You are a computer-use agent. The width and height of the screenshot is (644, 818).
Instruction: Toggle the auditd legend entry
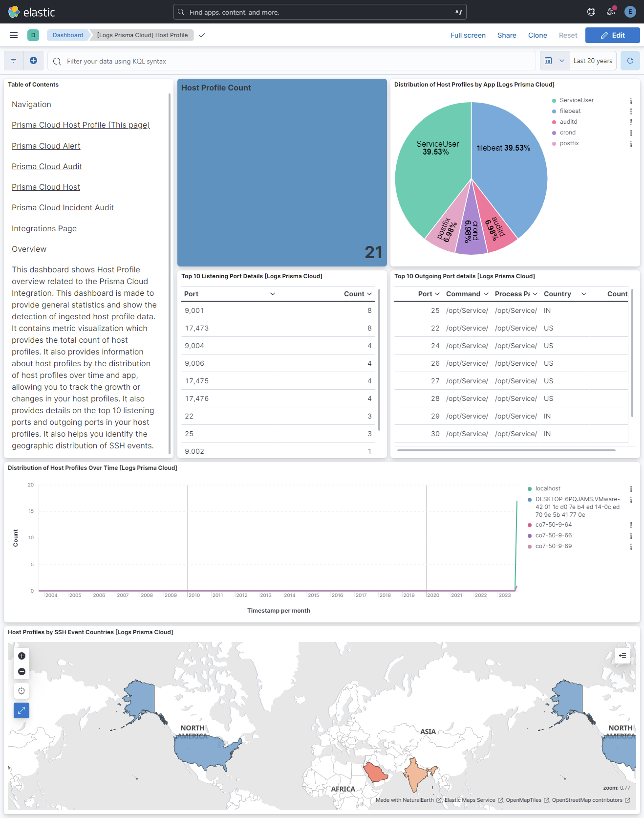pos(568,122)
